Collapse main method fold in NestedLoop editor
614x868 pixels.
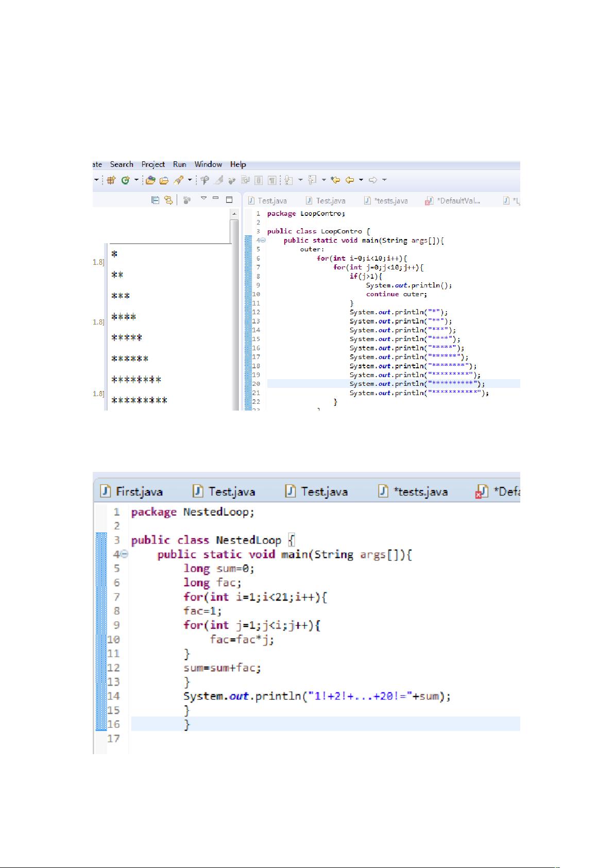pyautogui.click(x=124, y=554)
